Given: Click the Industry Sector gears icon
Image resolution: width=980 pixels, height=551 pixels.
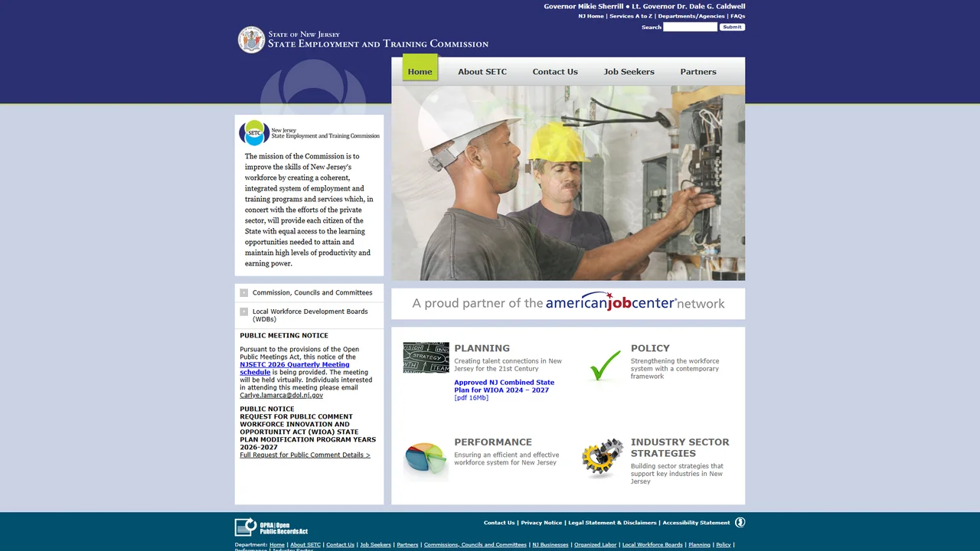Looking at the screenshot, I should click(603, 458).
